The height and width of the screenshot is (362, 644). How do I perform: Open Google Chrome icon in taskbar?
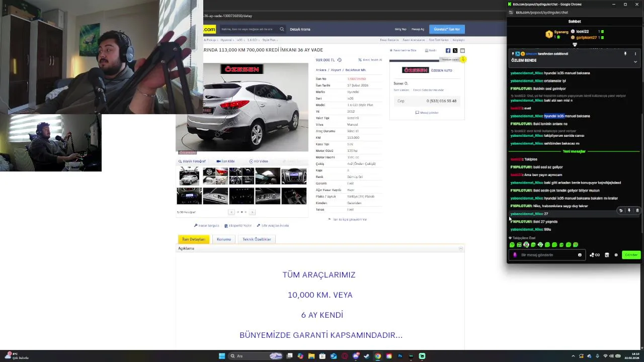378,356
